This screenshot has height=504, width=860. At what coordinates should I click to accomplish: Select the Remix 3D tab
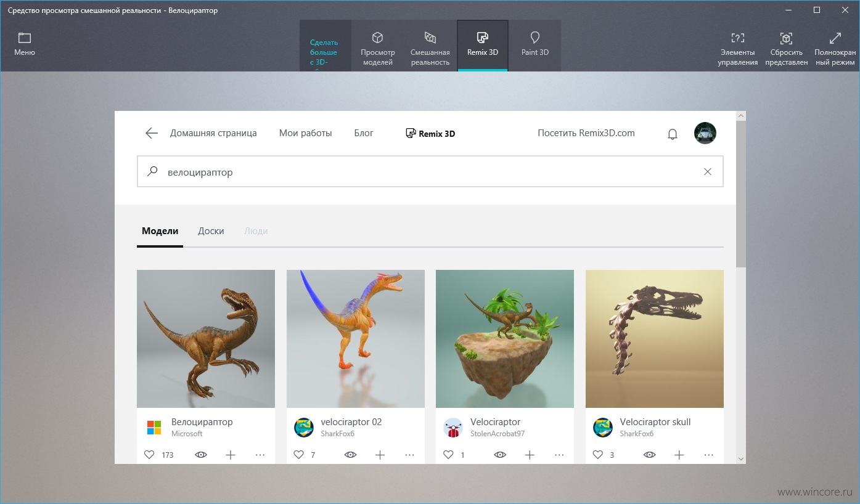483,46
